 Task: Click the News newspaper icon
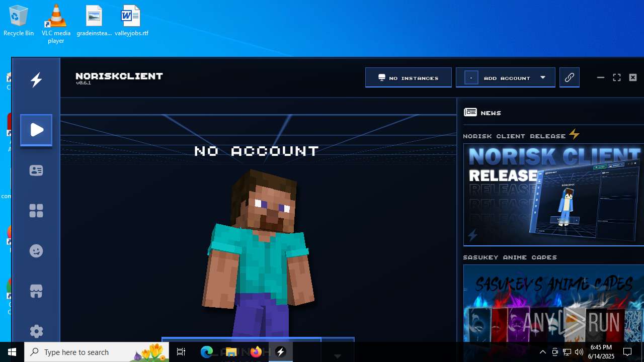pyautogui.click(x=470, y=112)
